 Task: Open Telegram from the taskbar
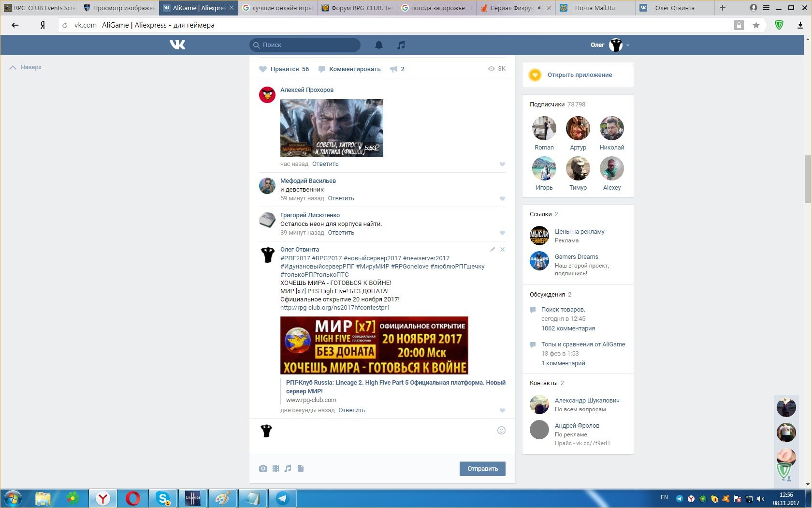click(x=283, y=498)
